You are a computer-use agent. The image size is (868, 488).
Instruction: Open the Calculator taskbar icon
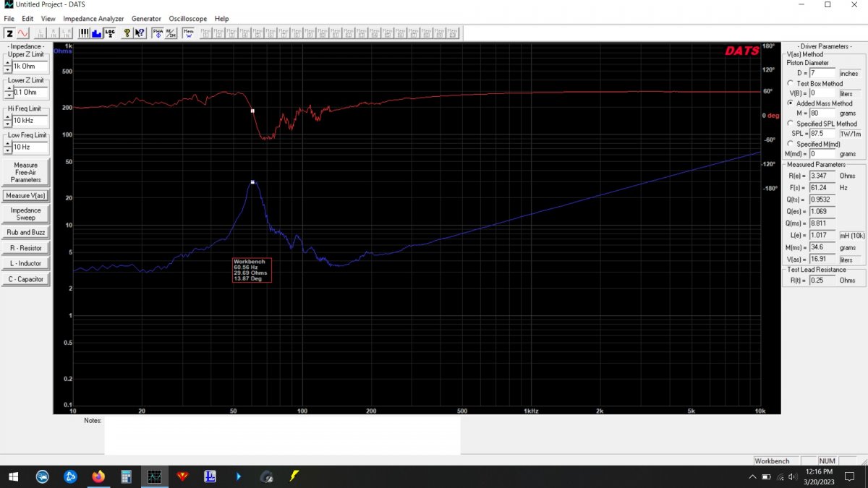(126, 476)
